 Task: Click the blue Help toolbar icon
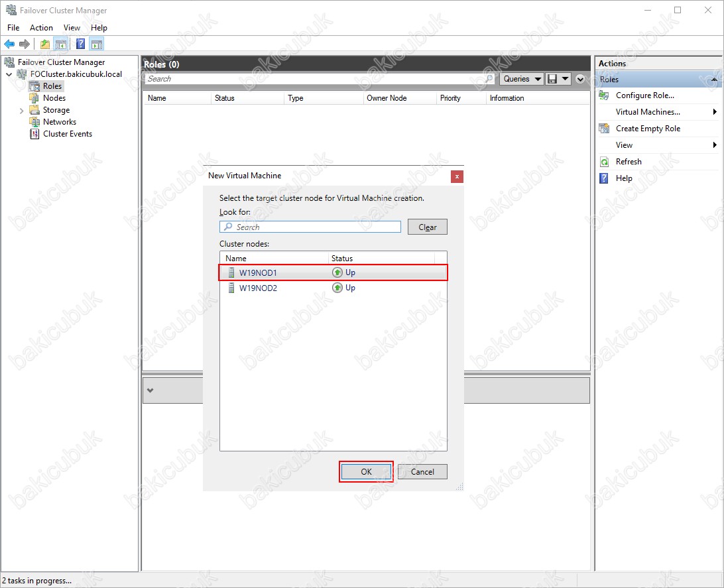80,44
